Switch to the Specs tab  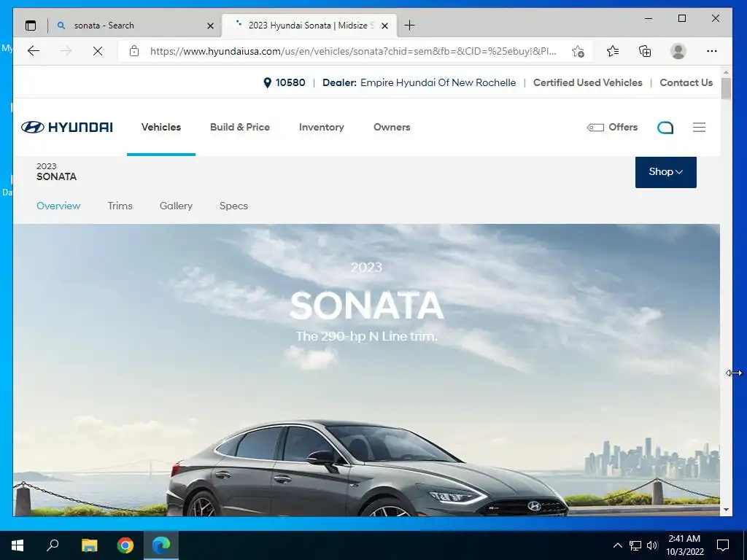pyautogui.click(x=233, y=206)
